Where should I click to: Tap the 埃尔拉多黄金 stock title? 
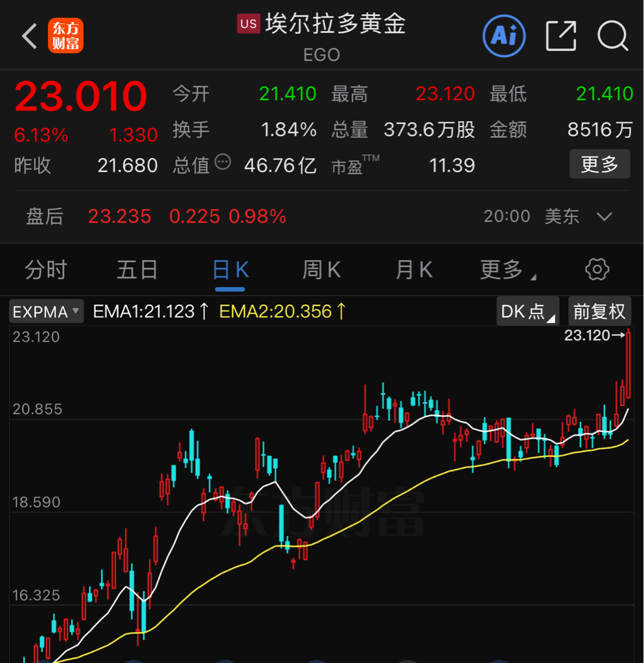click(336, 23)
